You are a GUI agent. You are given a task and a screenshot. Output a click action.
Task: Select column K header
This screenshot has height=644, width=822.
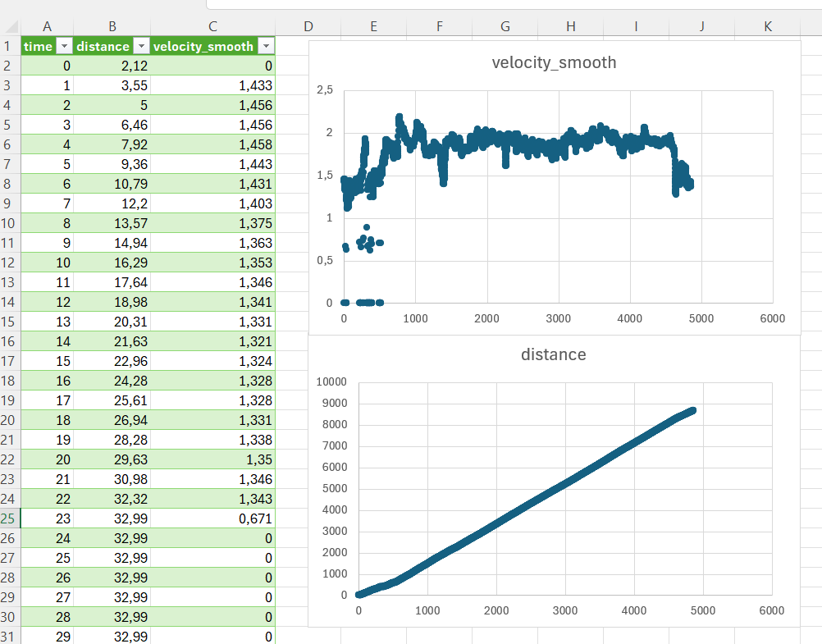pos(768,26)
